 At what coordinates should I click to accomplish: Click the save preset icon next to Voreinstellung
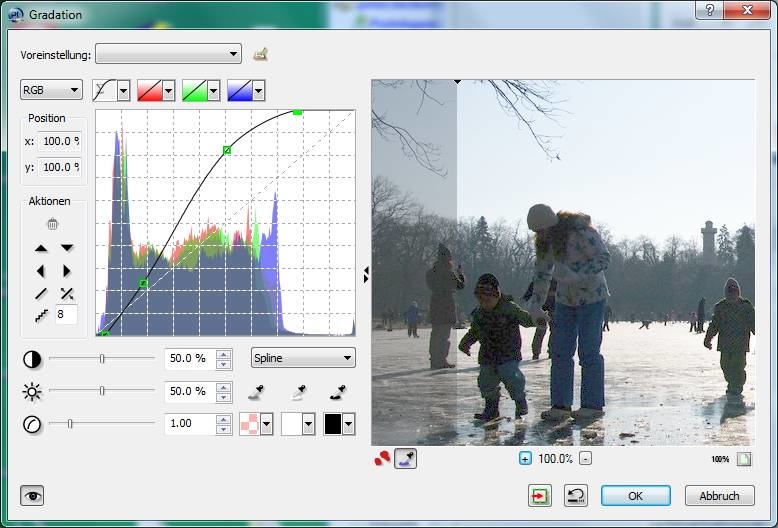261,54
